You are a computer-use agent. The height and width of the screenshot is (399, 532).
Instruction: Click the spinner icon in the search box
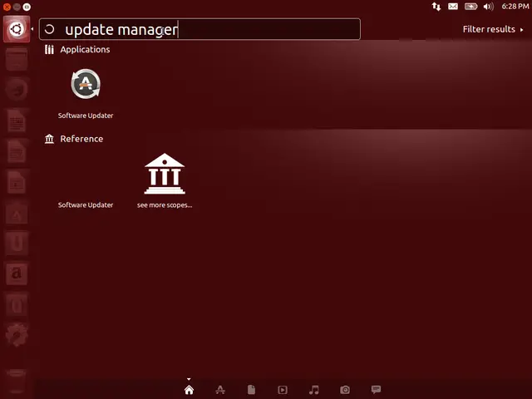click(50, 29)
